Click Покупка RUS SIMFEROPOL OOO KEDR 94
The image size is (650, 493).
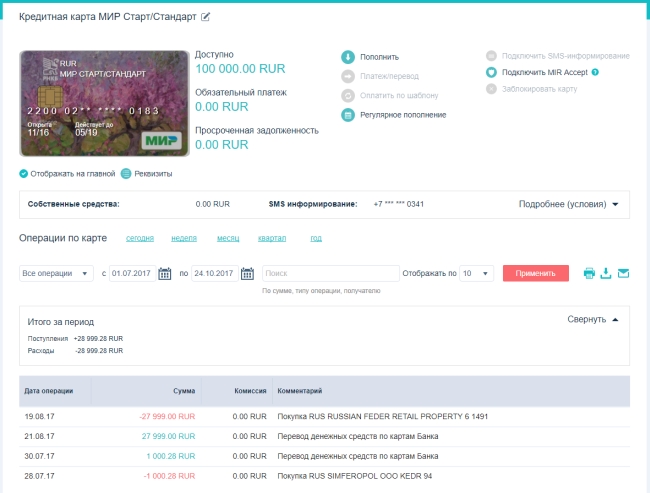tap(354, 476)
